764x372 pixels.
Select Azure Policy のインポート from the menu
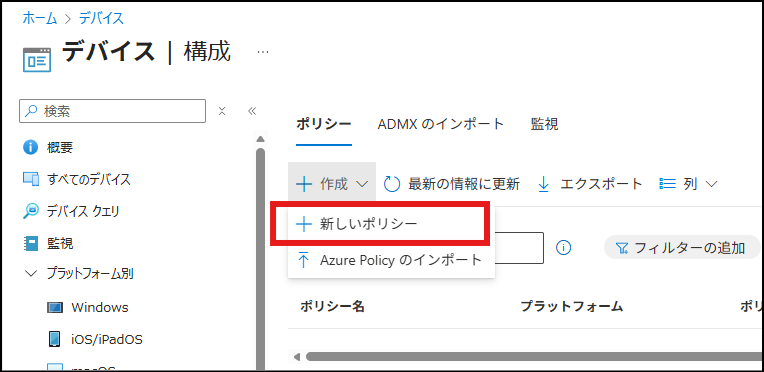tap(391, 260)
